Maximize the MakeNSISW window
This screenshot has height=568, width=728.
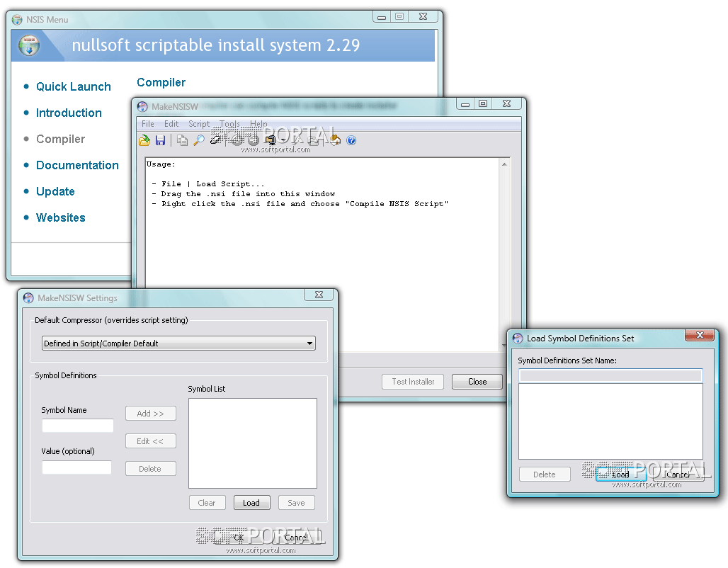pyautogui.click(x=483, y=103)
